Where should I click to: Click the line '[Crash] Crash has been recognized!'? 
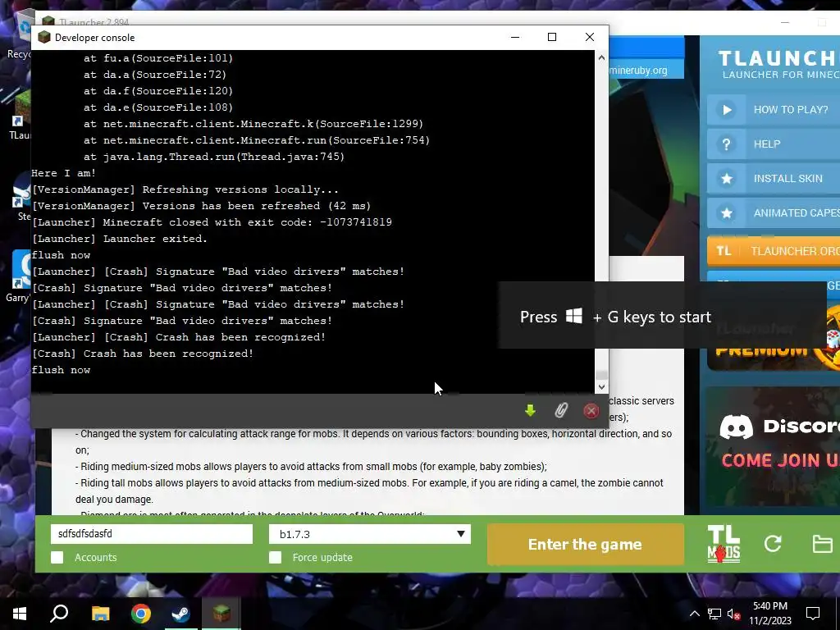pos(143,354)
